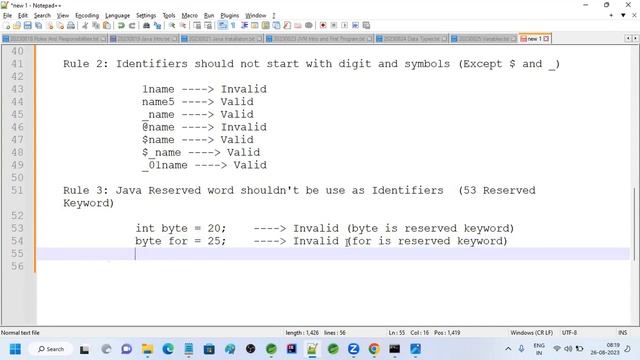Cut the selection with the scissors icon
Viewport: 640px width, 360px height.
pos(85,25)
